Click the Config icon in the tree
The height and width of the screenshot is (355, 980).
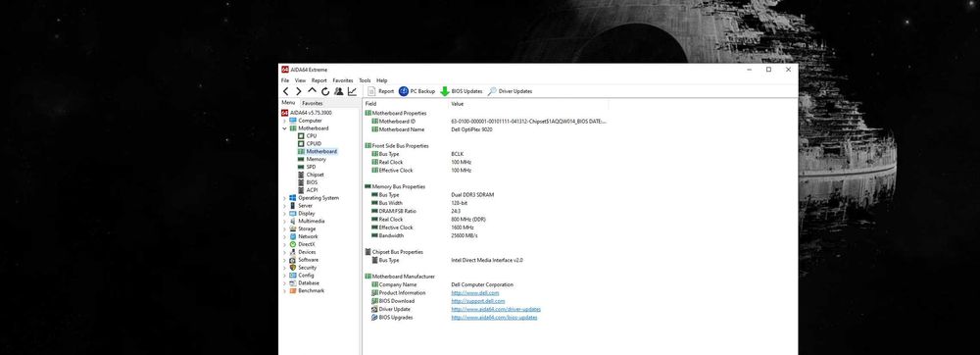point(292,275)
